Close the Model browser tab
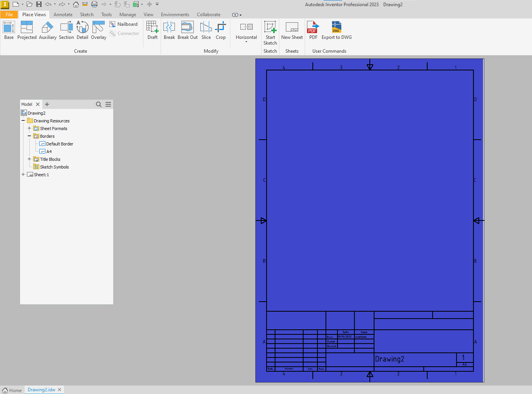This screenshot has height=394, width=532. (38, 104)
